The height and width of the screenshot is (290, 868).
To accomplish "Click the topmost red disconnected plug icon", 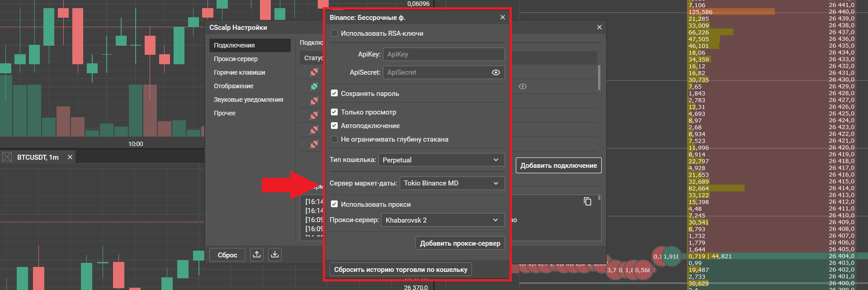I will tap(314, 72).
